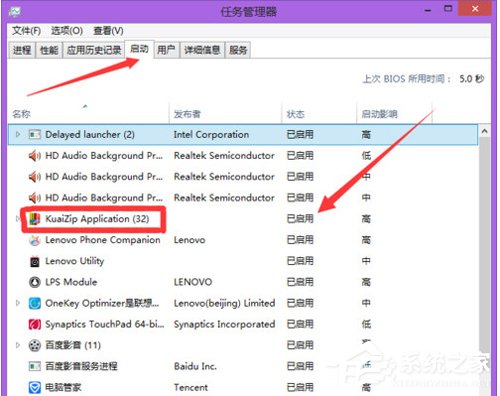Screen dimensions: 500x396
Task: Click 低 impact of Synaptics TouchPad
Action: pos(366,324)
